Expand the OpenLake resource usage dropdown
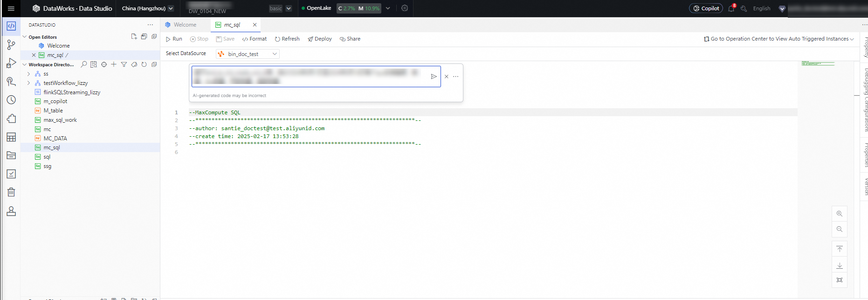This screenshot has width=868, height=300. [388, 8]
